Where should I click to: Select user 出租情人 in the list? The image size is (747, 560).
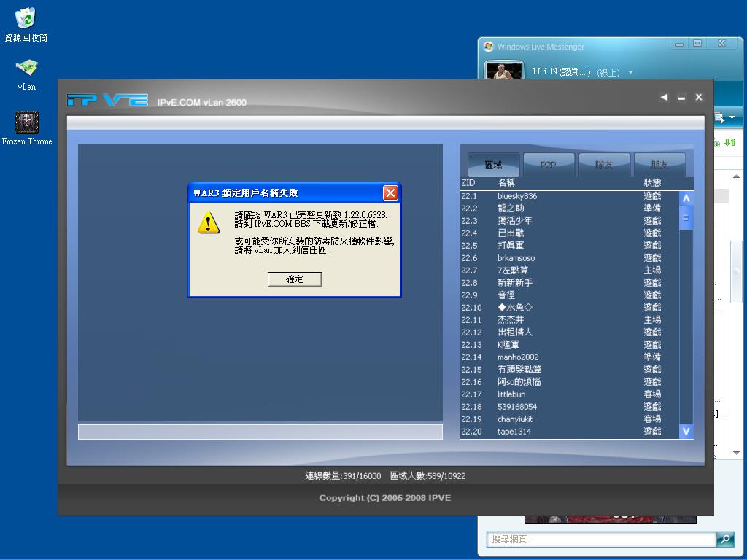click(569, 332)
